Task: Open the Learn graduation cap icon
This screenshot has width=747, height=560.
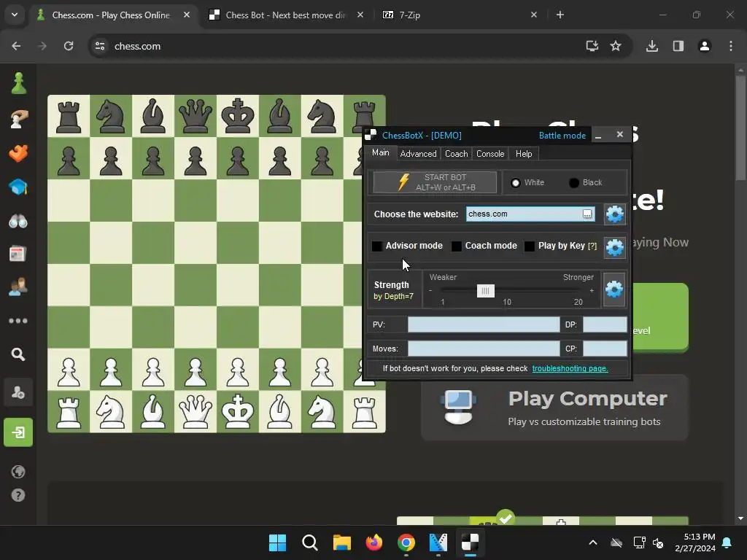Action: click(18, 187)
